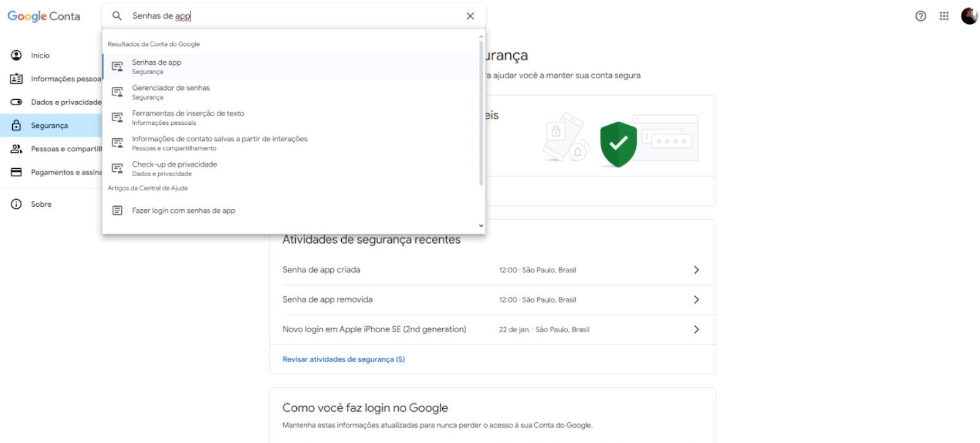Click the search magnifier icon
The width and height of the screenshot is (980, 443).
tap(117, 16)
